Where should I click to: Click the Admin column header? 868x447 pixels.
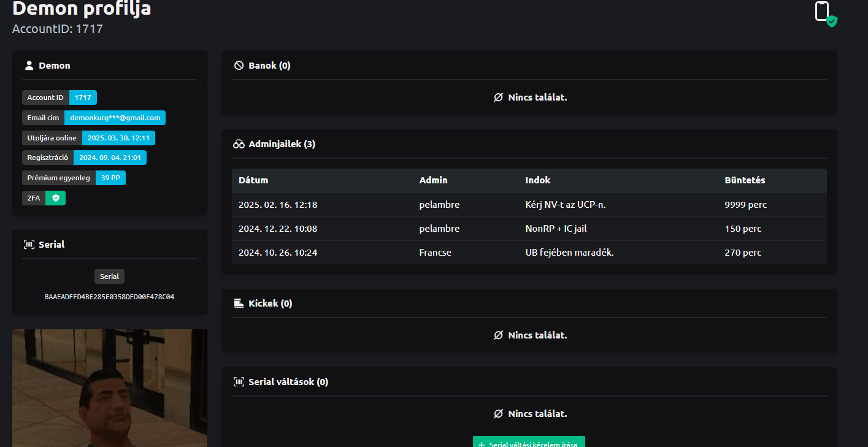pos(433,180)
